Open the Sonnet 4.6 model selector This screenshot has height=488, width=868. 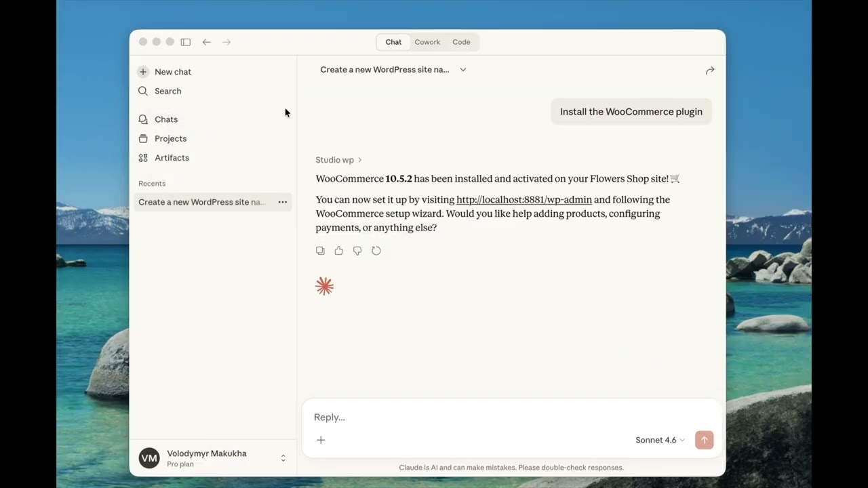point(660,440)
